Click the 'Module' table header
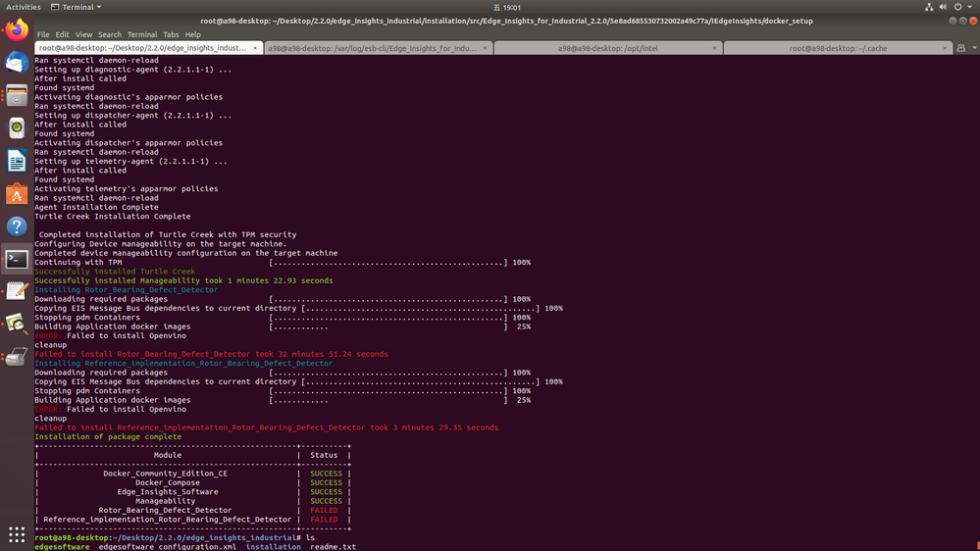This screenshot has width=980, height=551. click(x=168, y=456)
